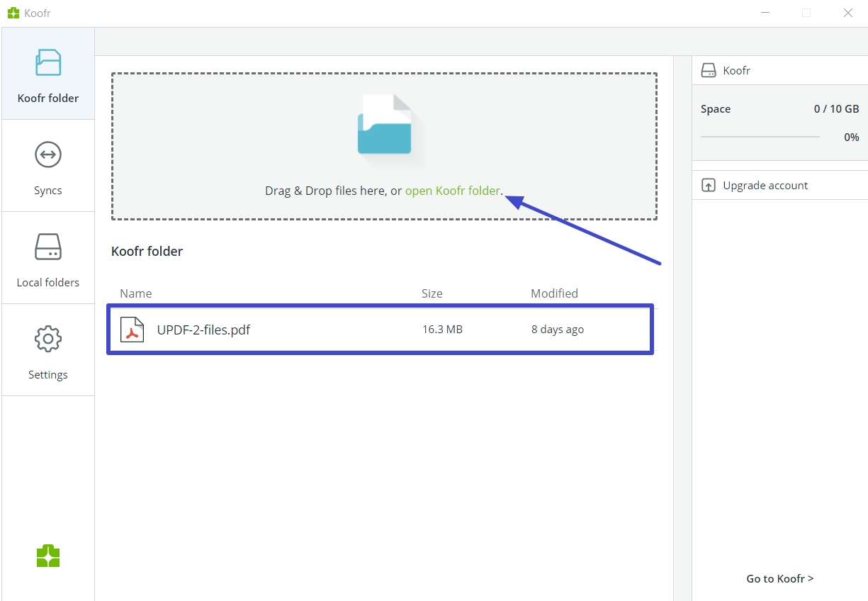The width and height of the screenshot is (868, 601).
Task: Click the Koofr storage label in right panel
Action: [736, 70]
